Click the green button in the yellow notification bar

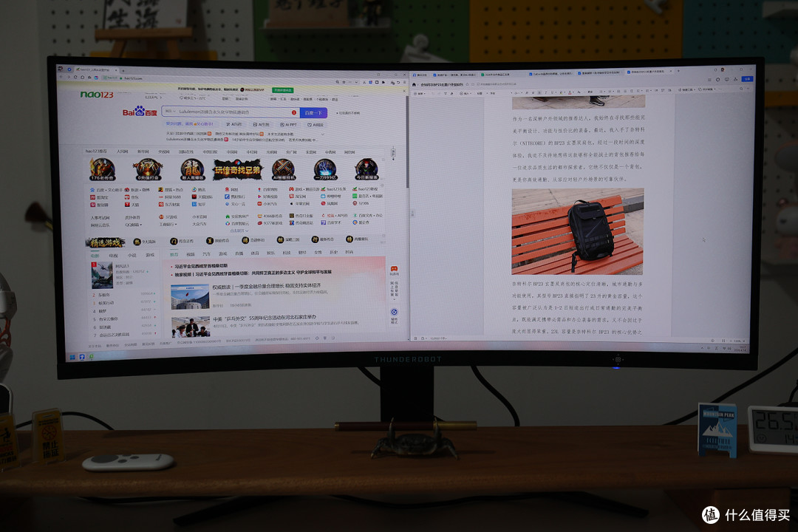tap(282, 90)
